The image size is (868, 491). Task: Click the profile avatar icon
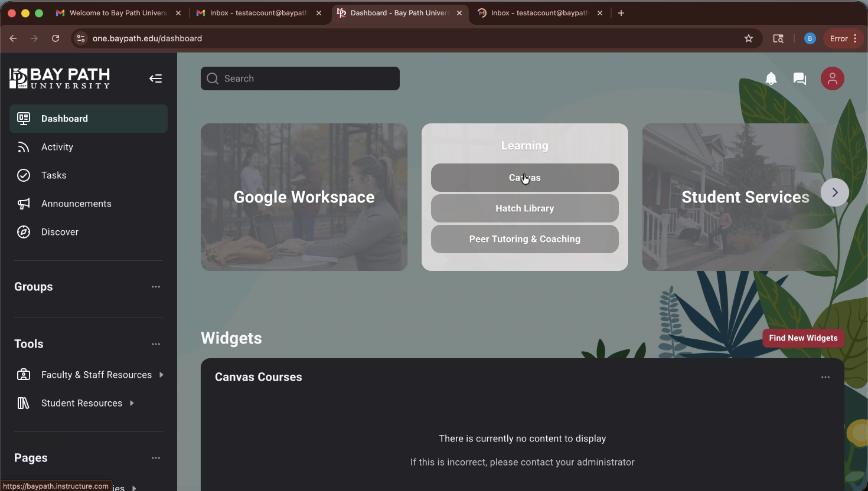click(833, 78)
